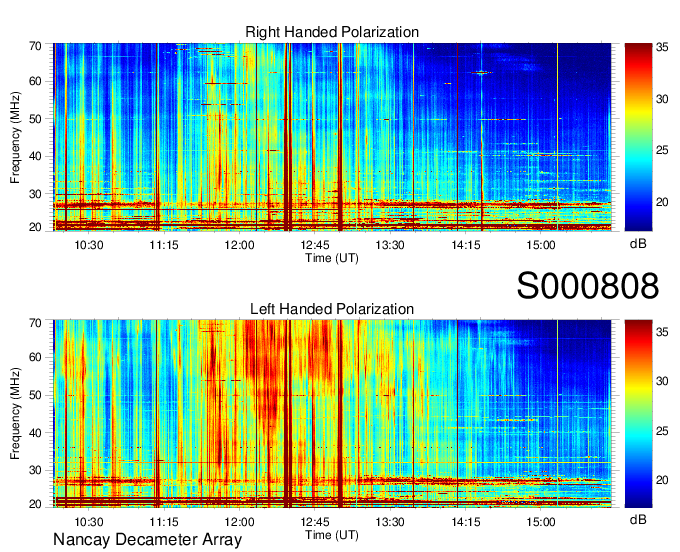Click the 15:00 tick under Left Handed plot
680x552 pixels.
pos(541,522)
